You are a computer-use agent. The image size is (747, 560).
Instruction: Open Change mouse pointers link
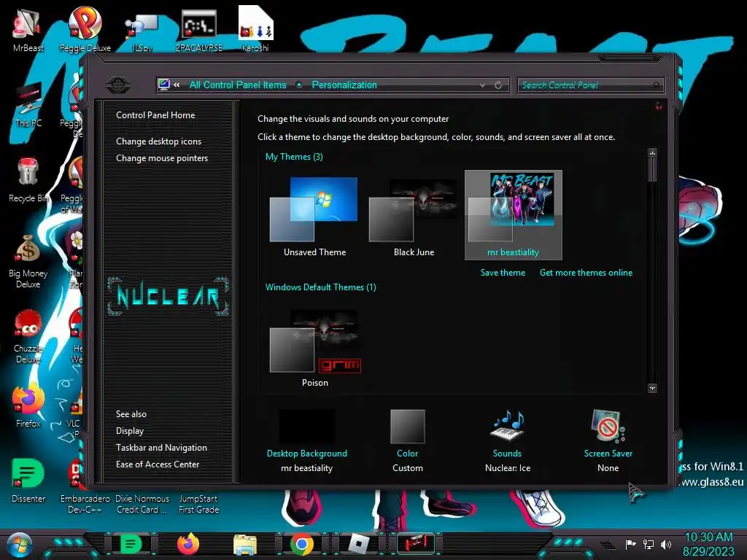tap(162, 158)
